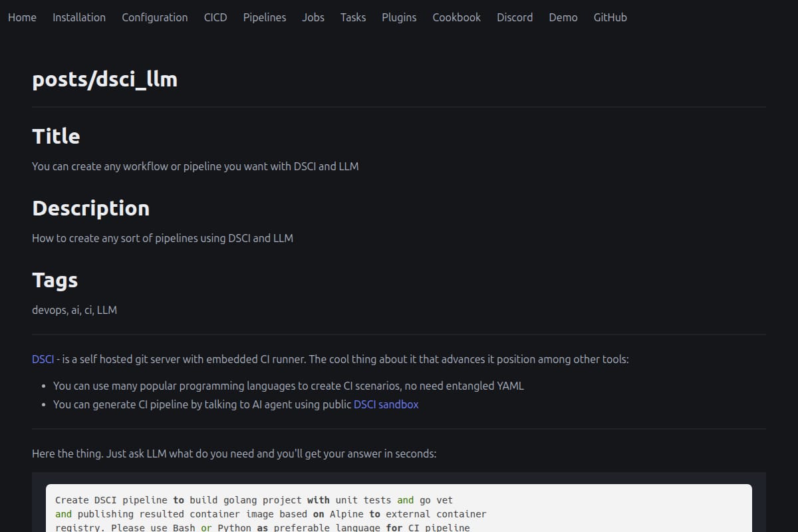Click sentence "Here the thing. Just ask LLM"
Screen dimensions: 798x532
tap(234, 454)
